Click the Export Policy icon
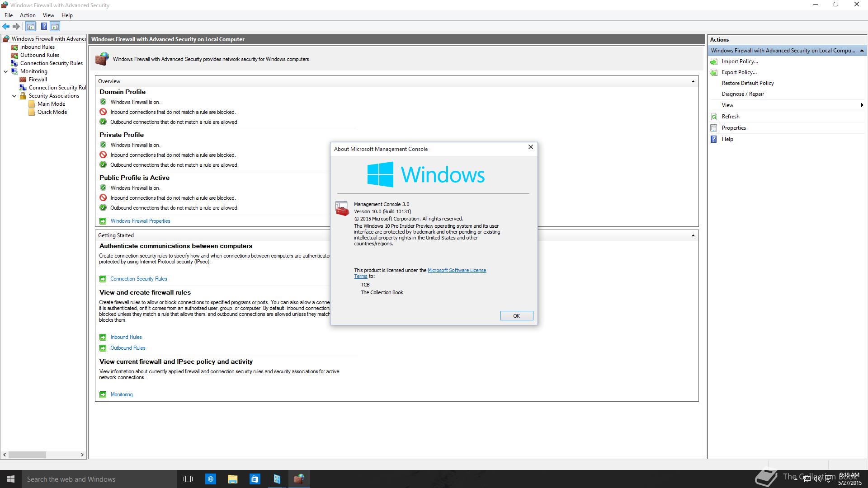This screenshot has height=488, width=868. (x=714, y=72)
